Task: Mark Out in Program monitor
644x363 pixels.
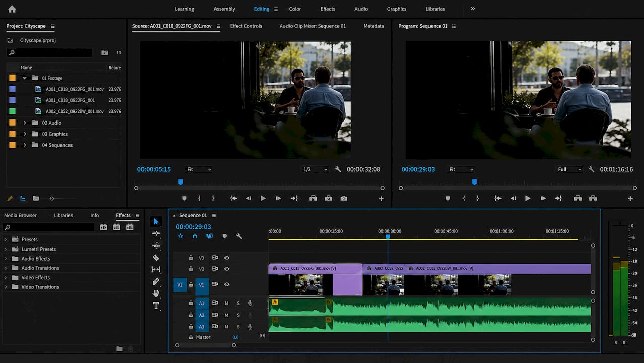Action: pos(478,198)
